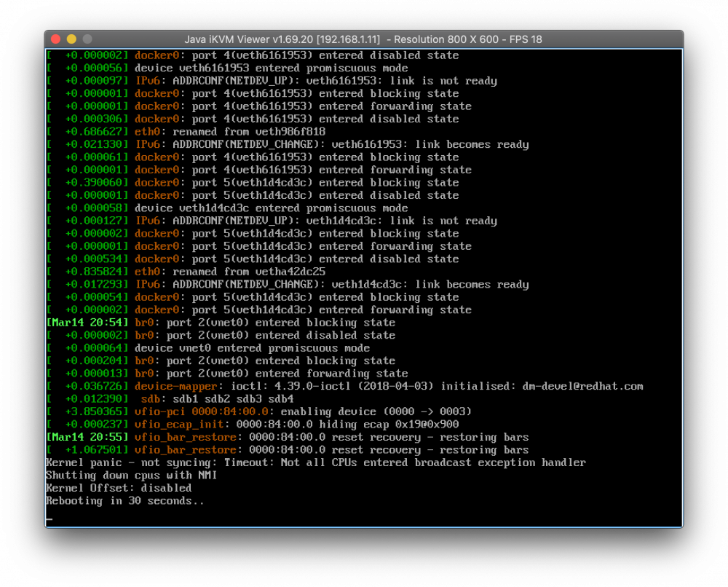Click the 'Rebooting in 30 seconds..' line
728x587 pixels.
coord(125,500)
